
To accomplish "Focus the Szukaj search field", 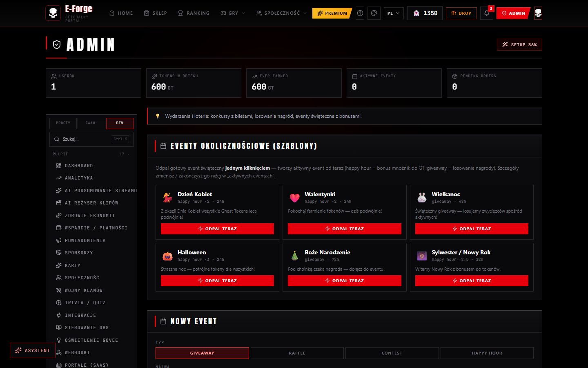I will click(x=91, y=139).
